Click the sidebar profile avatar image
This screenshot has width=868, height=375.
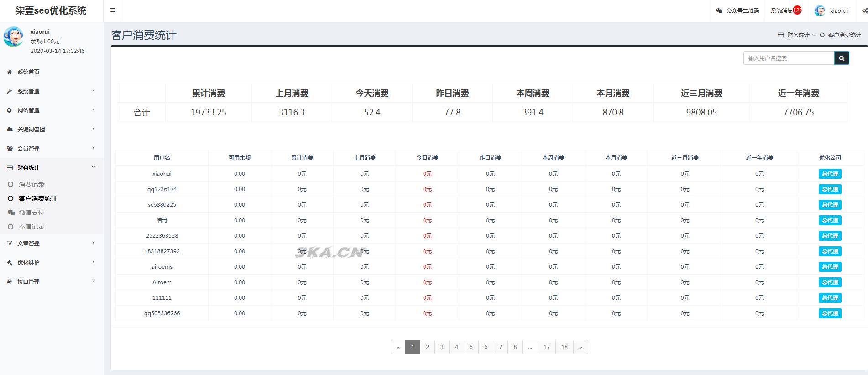click(x=14, y=37)
